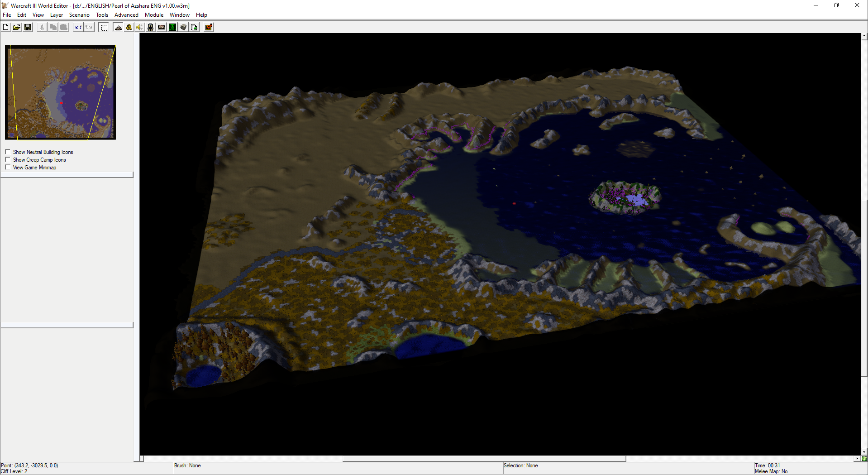Image resolution: width=868 pixels, height=475 pixels.
Task: Activate the selection brush tool
Action: point(104,27)
